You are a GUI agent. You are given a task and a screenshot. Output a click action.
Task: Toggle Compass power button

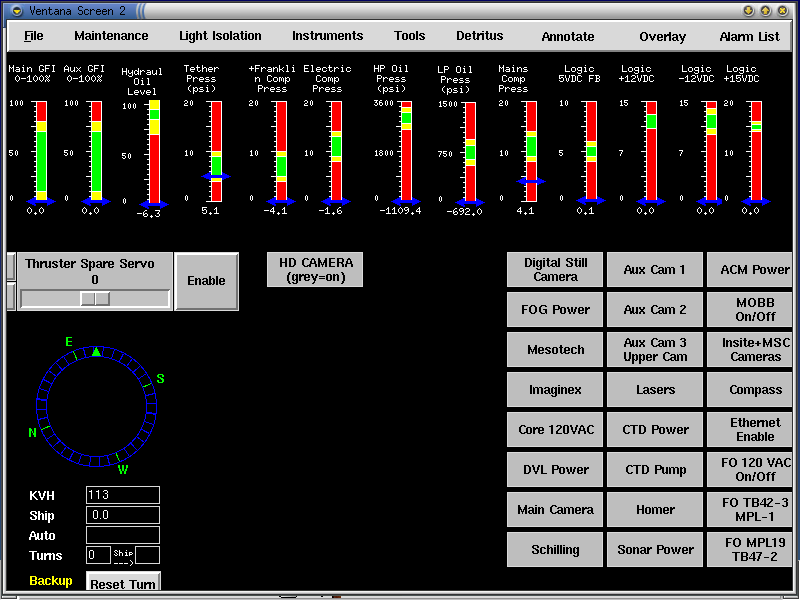pos(750,389)
